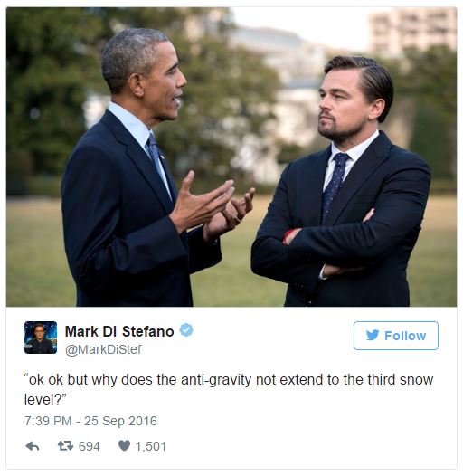View the 1,501 likes count
This screenshot has height=476, width=463.
click(x=151, y=446)
